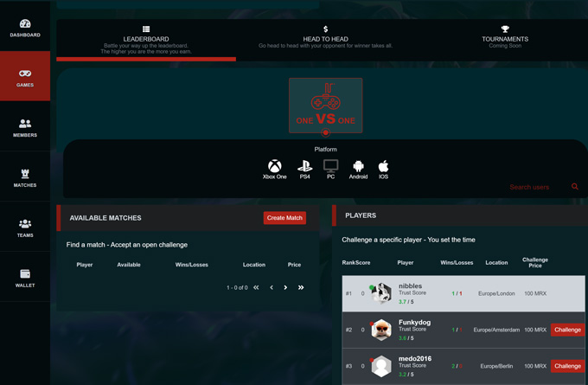
Task: Click the Europe/Amsterdam location cell
Action: click(496, 330)
